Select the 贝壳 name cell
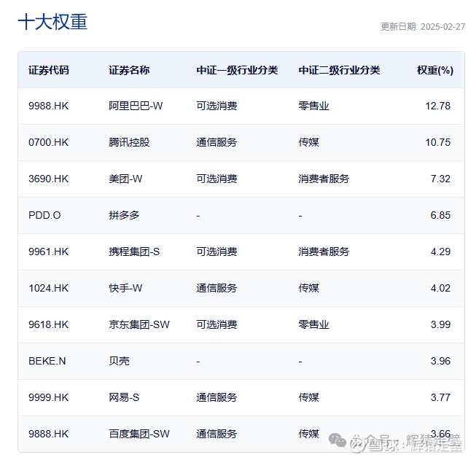 [119, 361]
